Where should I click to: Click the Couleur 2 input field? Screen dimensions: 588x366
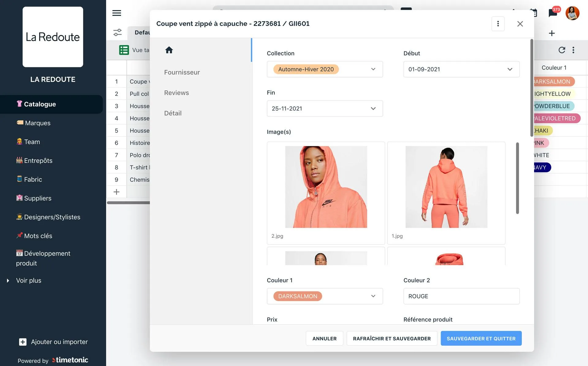461,296
